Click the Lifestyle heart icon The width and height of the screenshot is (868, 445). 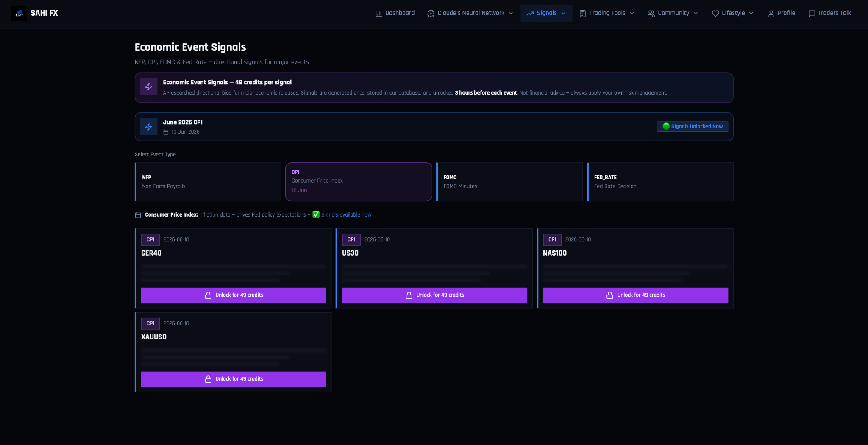click(x=715, y=14)
